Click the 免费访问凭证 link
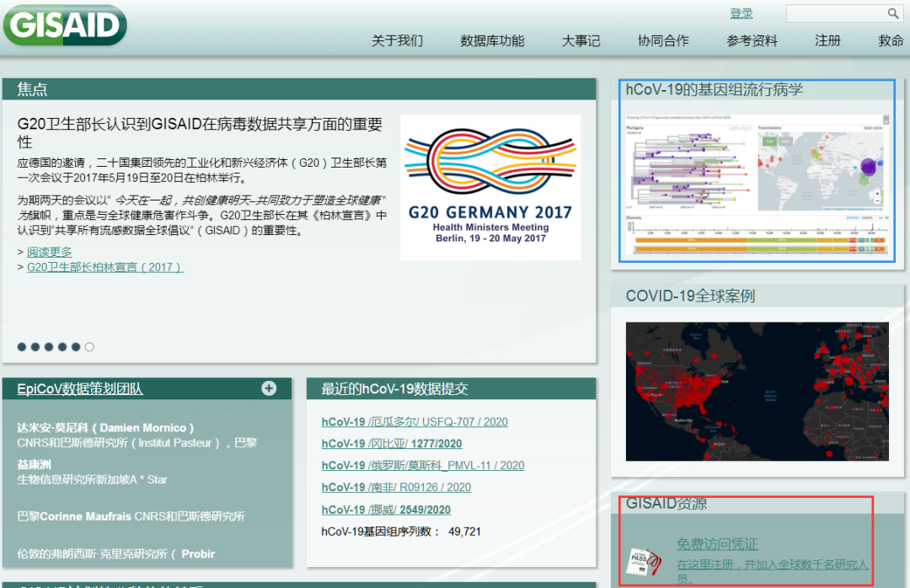The height and width of the screenshot is (588, 910). [x=717, y=544]
